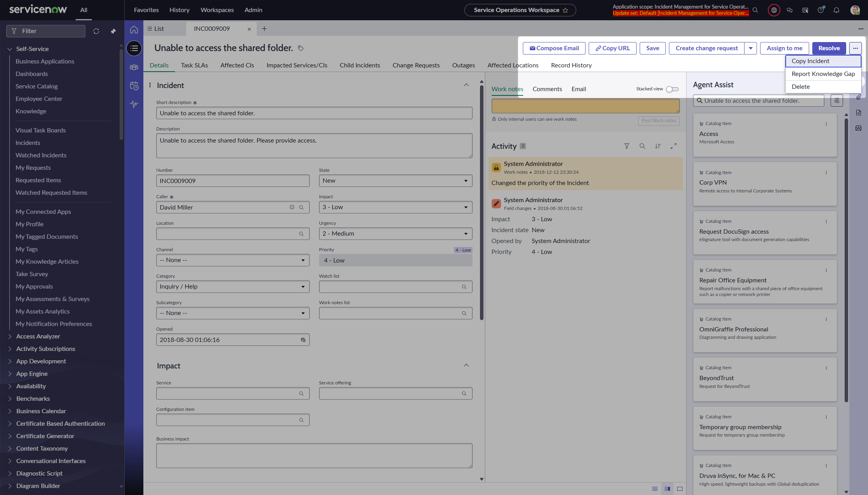
Task: Click the tag icon beside incident title
Action: point(301,48)
